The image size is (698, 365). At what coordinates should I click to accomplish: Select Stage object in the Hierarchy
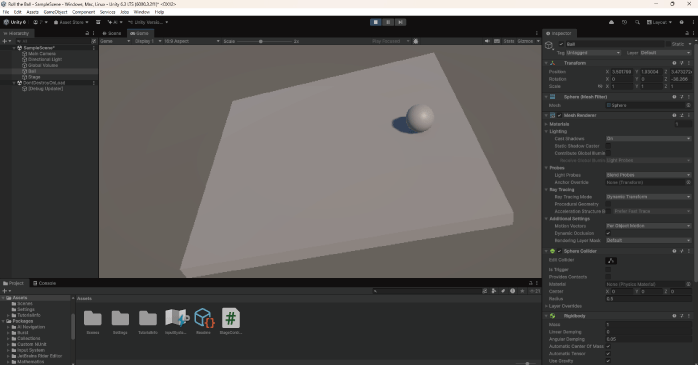point(34,77)
